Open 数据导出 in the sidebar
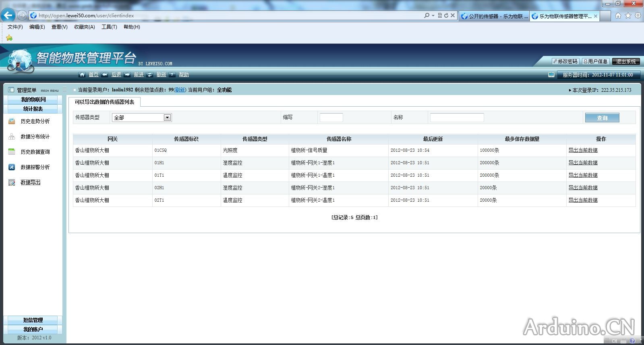The height and width of the screenshot is (345, 644). pos(31,182)
